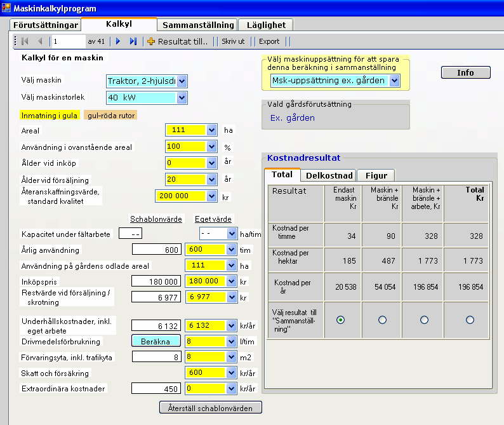The width and height of the screenshot is (504, 425).
Task: Click the toolbar grip handle
Action: point(15,41)
